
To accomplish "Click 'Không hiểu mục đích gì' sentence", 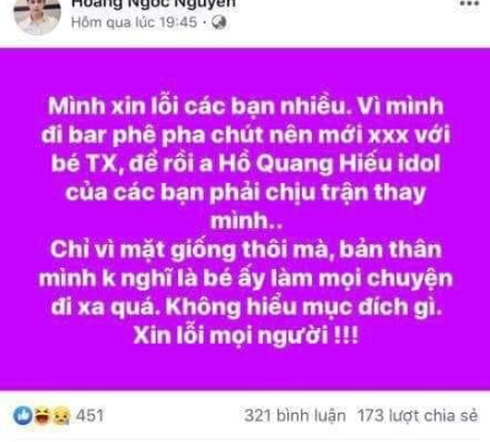I will click(x=303, y=307).
